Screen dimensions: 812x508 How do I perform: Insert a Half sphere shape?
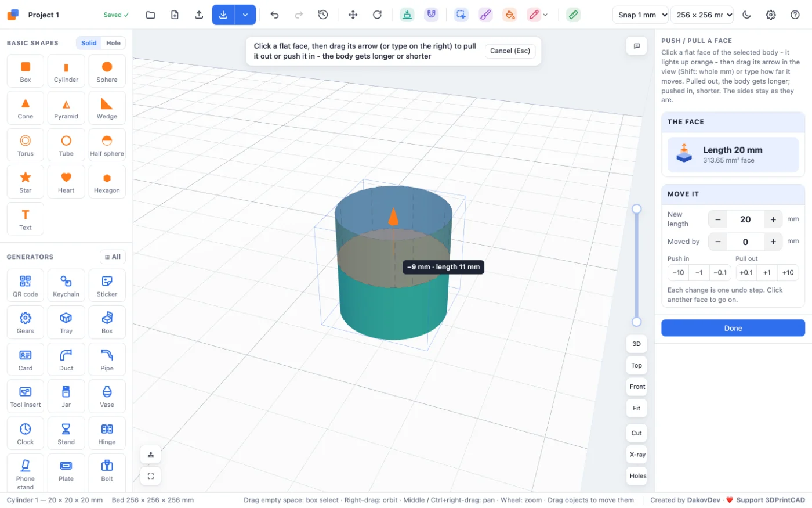tap(107, 145)
